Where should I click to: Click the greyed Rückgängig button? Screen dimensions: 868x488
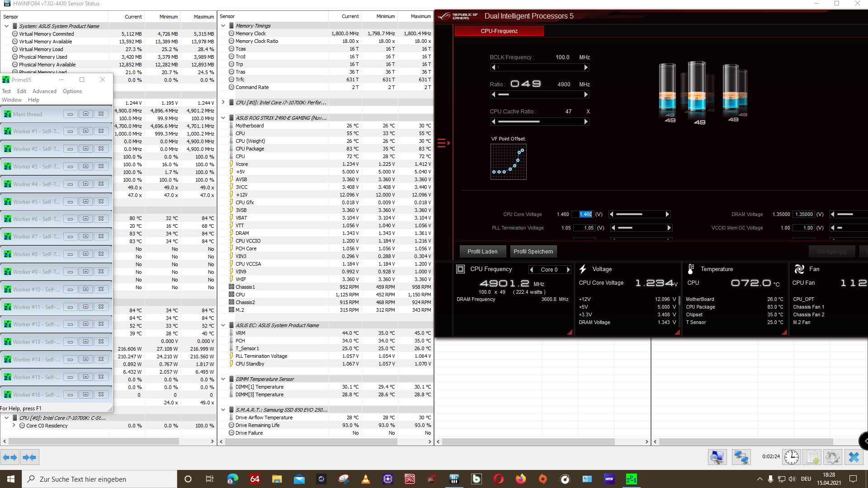[831, 252]
